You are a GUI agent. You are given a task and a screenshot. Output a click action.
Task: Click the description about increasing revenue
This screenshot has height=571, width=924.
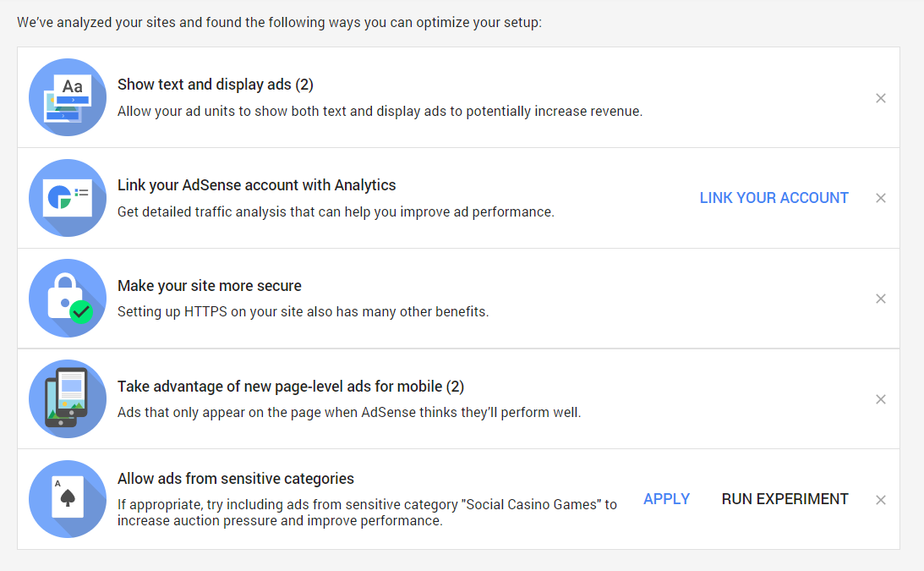[x=380, y=112]
